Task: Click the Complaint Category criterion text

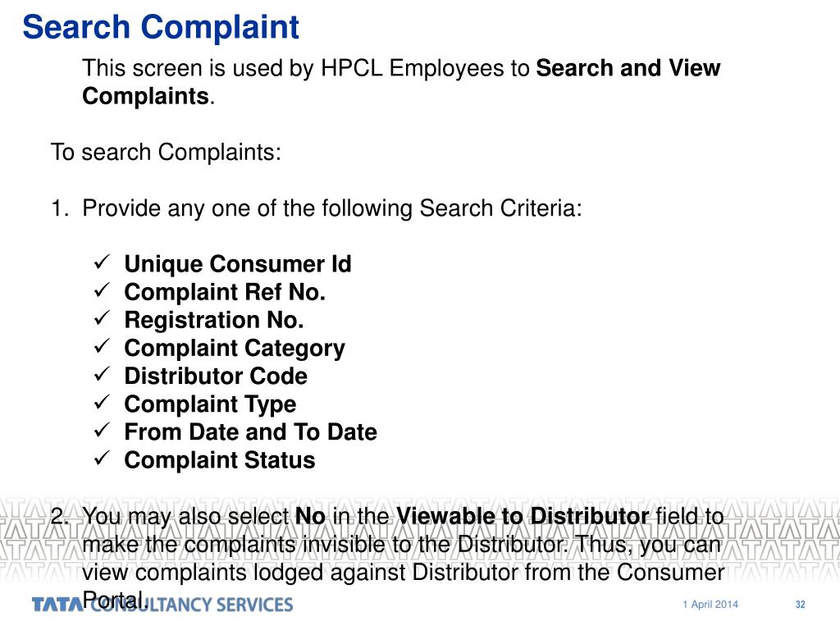Action: 235,348
